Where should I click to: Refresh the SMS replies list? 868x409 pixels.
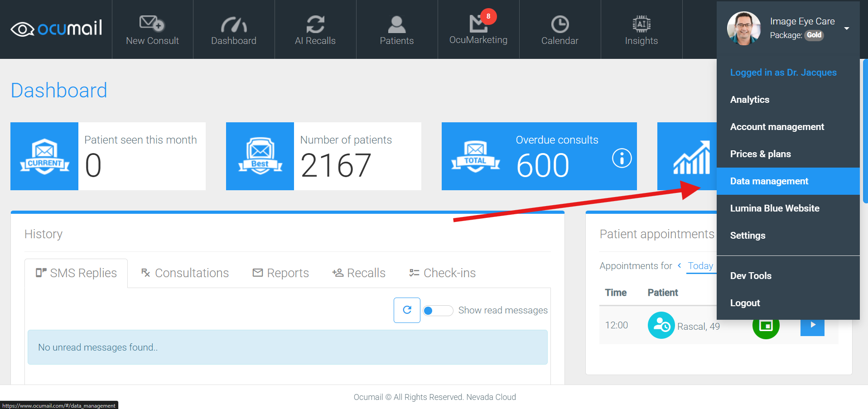click(407, 310)
